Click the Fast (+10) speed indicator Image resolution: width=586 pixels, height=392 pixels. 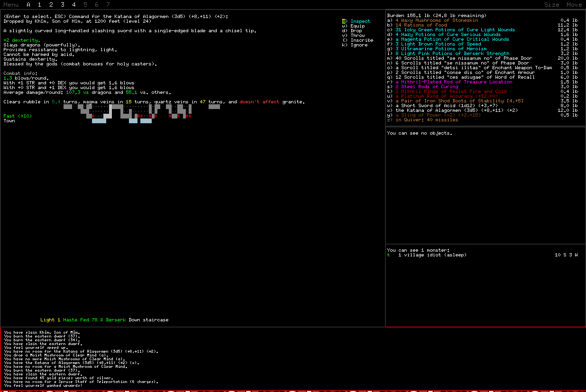click(x=18, y=116)
